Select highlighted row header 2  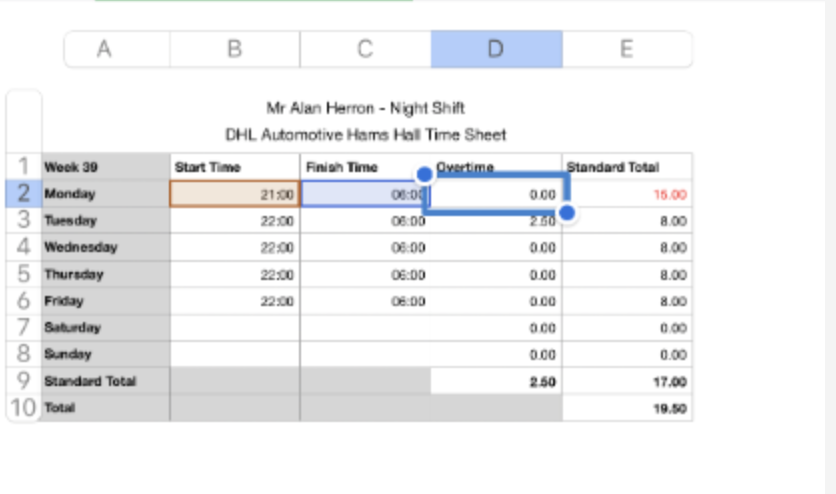(x=23, y=193)
